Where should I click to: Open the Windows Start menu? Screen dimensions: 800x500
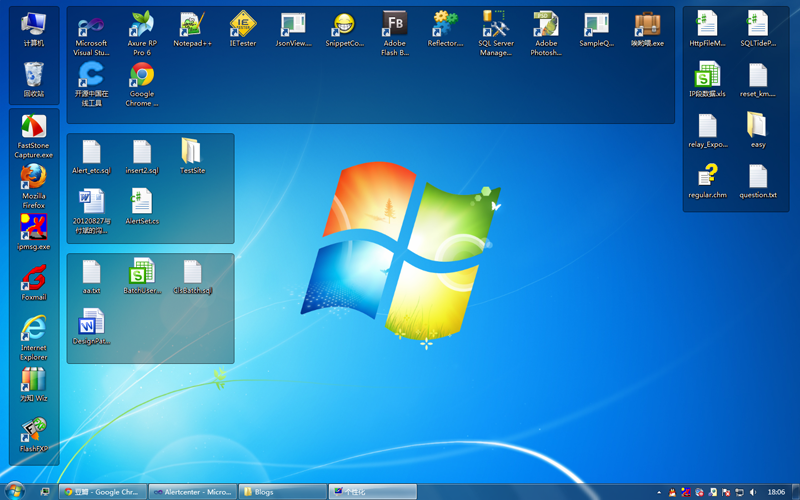14,491
